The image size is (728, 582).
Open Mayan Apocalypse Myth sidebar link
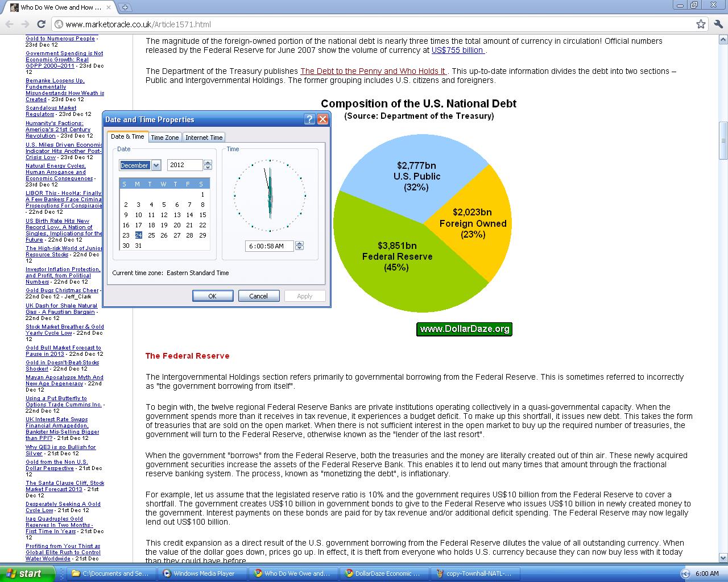[x=64, y=380]
